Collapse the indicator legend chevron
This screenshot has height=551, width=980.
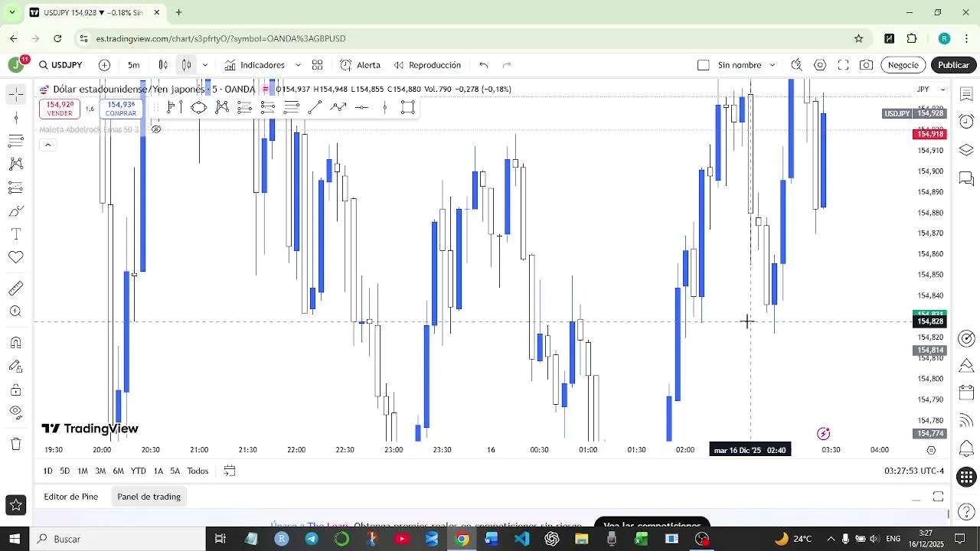click(x=47, y=145)
